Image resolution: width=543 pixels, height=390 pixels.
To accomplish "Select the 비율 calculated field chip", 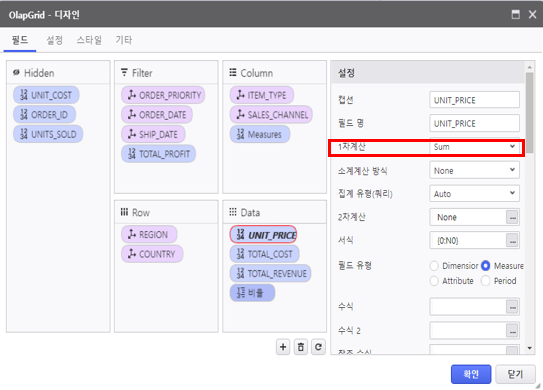I will click(x=252, y=293).
